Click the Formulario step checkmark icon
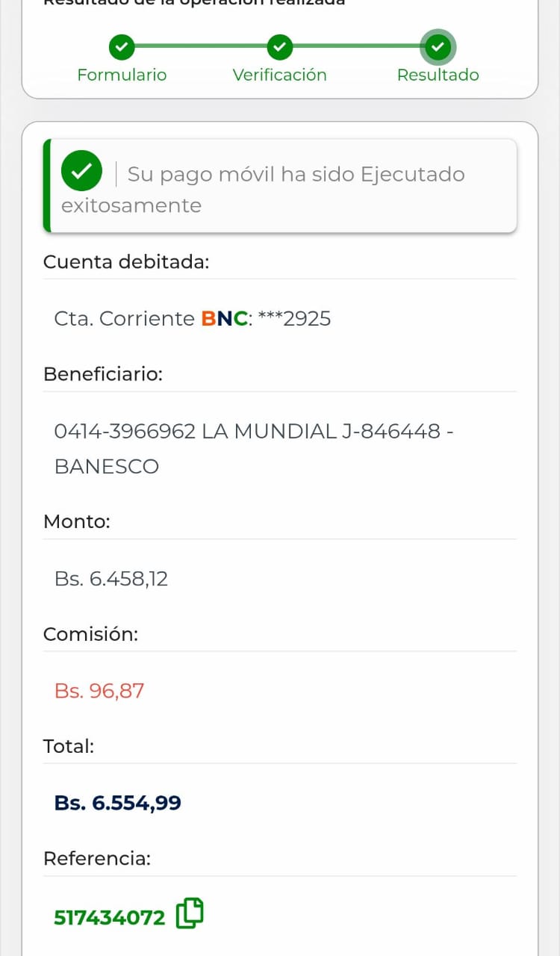The width and height of the screenshot is (560, 956). (122, 47)
